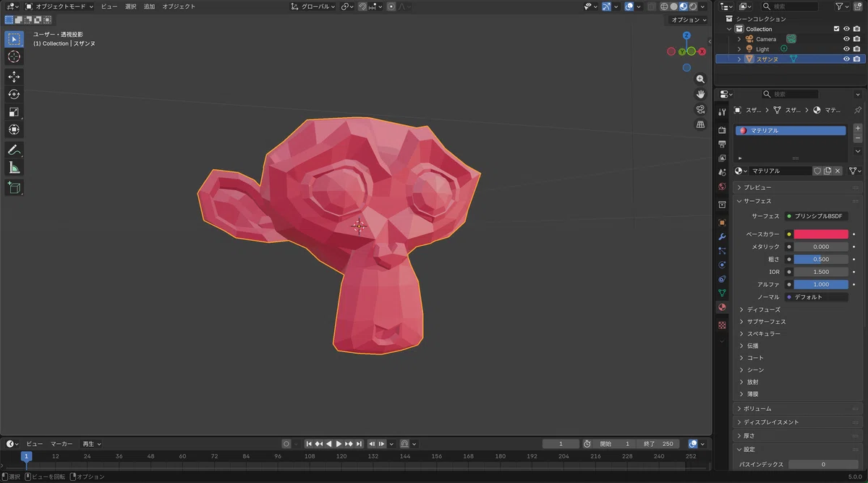Choose the Move tool

(14, 77)
